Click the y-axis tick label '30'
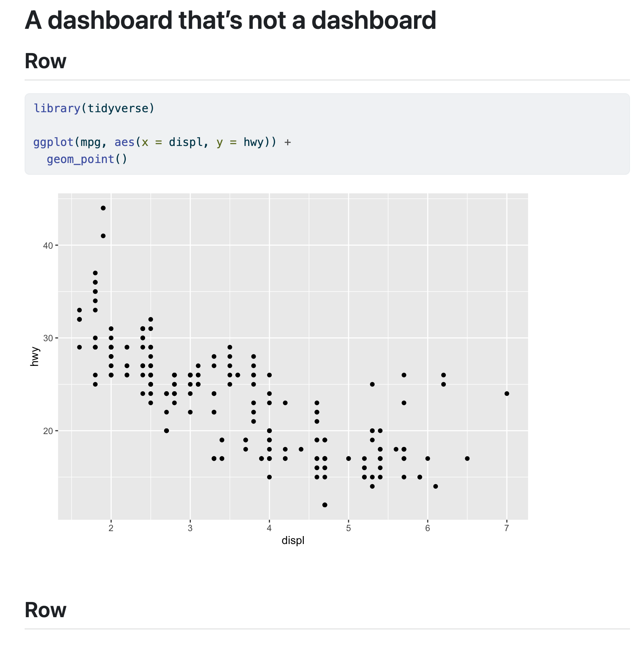 (48, 338)
